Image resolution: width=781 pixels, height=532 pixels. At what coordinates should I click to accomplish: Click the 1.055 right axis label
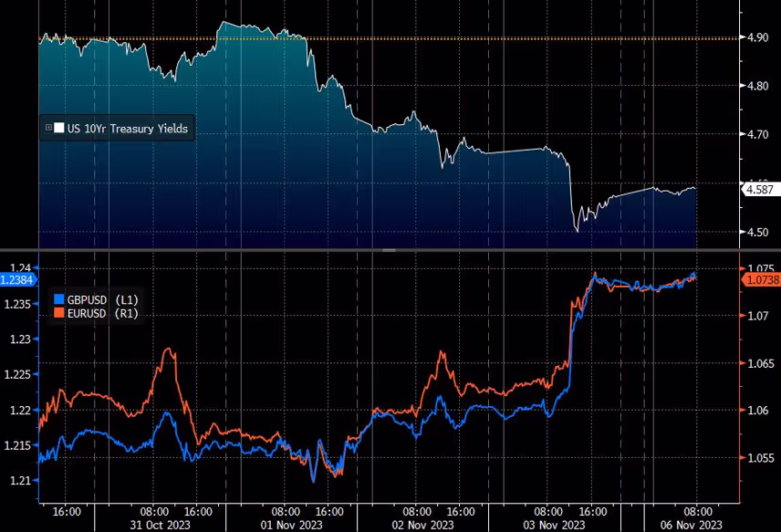[761, 458]
